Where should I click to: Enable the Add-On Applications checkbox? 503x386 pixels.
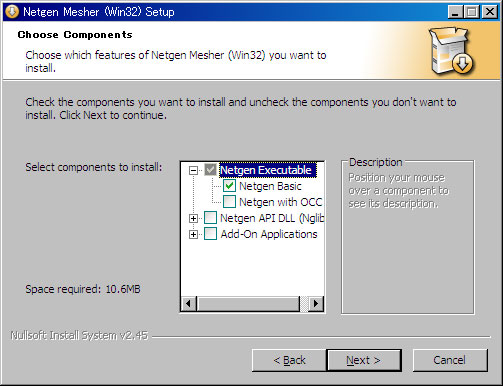(210, 234)
